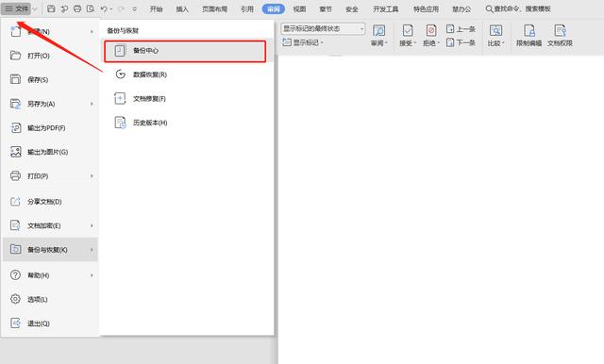The image size is (604, 364).
Task: Click the Print icon in quick access toolbar
Action: (x=77, y=8)
